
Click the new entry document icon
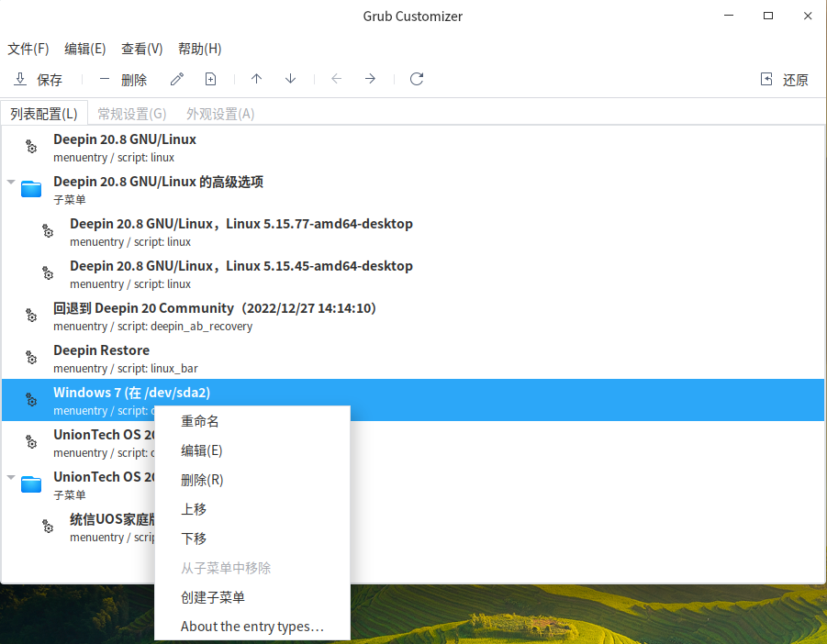click(x=210, y=79)
